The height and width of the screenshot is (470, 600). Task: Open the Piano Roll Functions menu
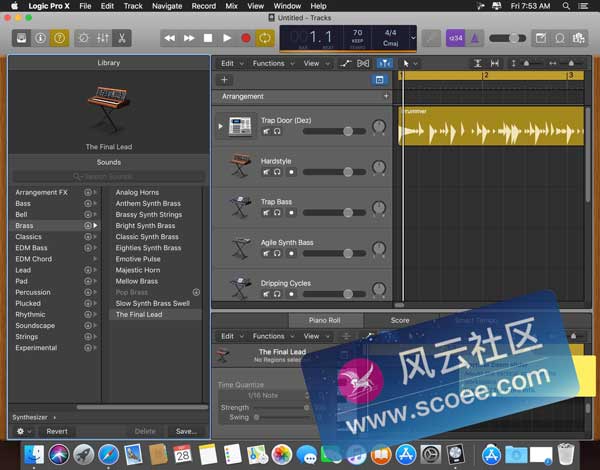tap(273, 336)
